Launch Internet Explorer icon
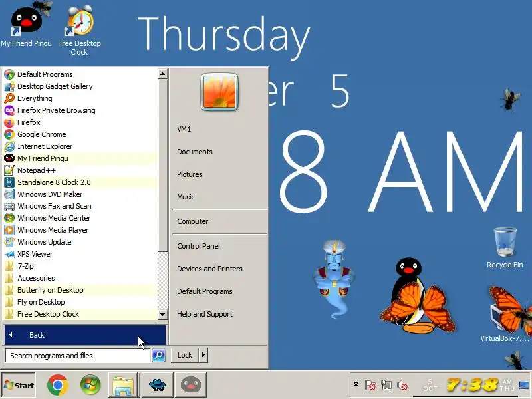 (9, 146)
